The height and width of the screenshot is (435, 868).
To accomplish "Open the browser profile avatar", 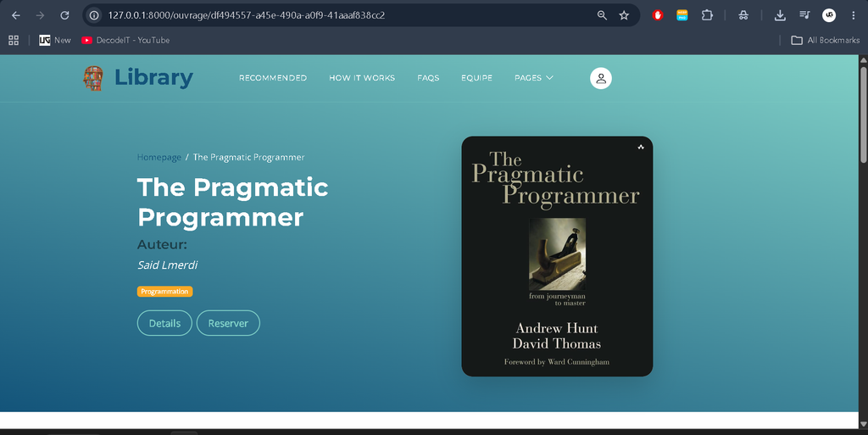I will coord(829,15).
